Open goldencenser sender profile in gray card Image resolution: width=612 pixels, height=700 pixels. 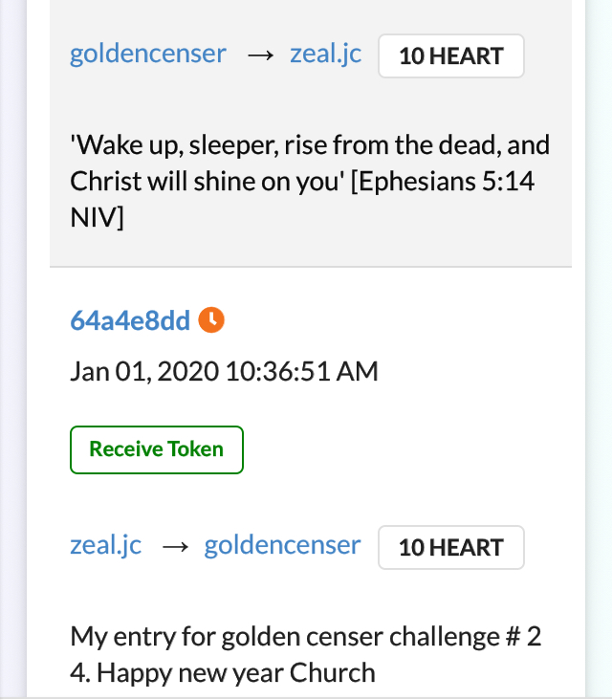point(148,54)
